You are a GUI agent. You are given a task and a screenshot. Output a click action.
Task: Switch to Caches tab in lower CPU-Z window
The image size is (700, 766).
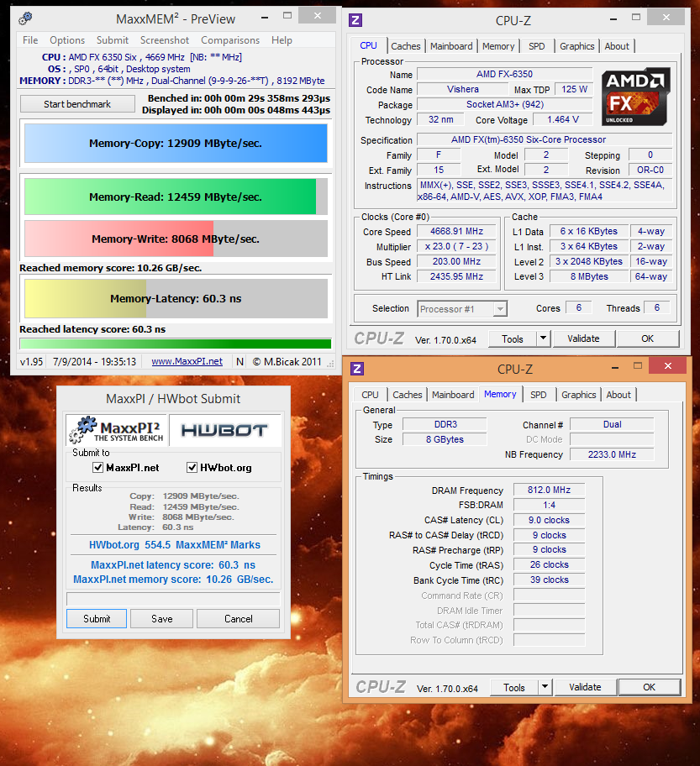point(408,395)
